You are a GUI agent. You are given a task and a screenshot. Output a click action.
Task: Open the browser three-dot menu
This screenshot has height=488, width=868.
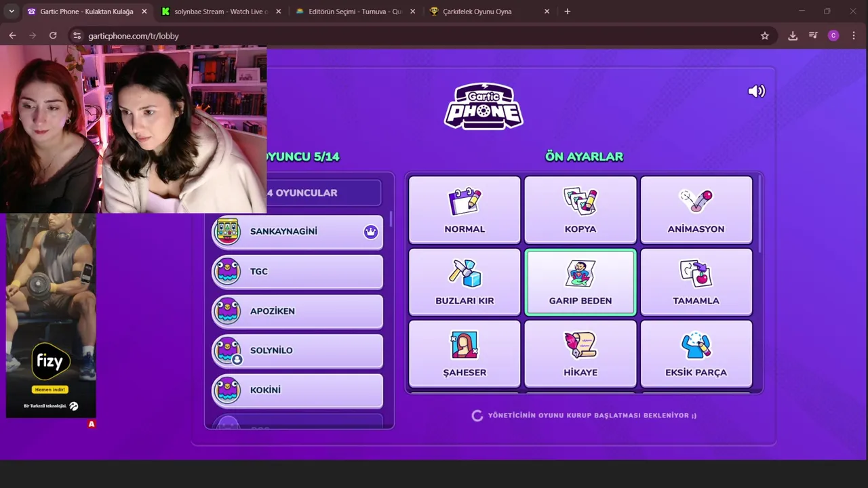854,36
